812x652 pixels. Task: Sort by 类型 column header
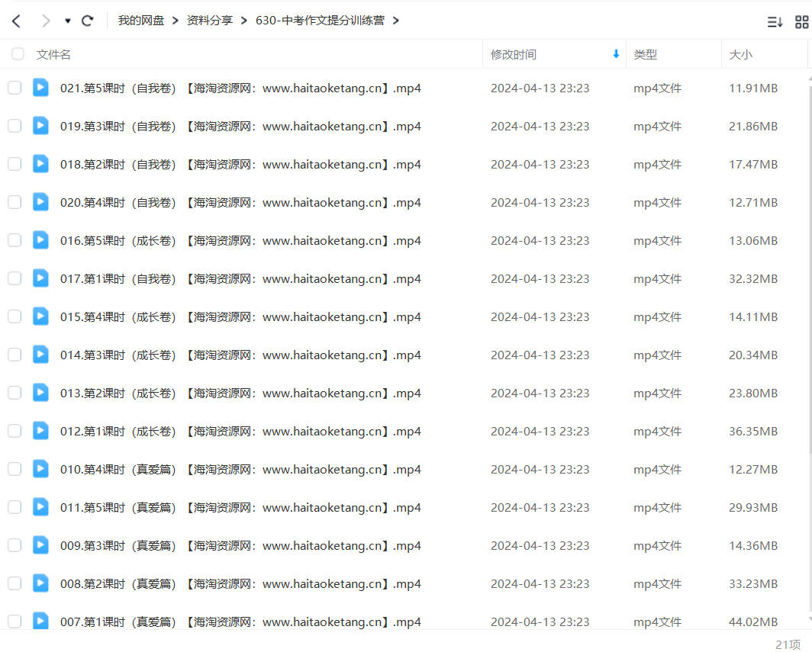646,54
